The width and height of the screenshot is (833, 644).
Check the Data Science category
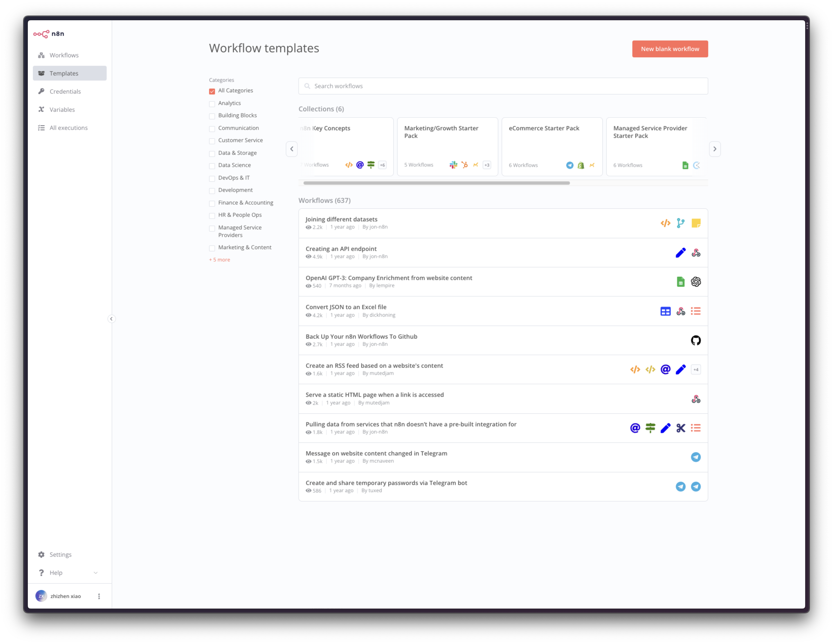pyautogui.click(x=212, y=166)
